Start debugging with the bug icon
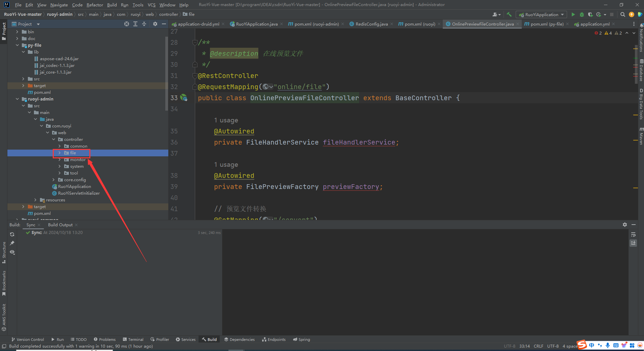Screen dimensions: 644x351 point(582,14)
